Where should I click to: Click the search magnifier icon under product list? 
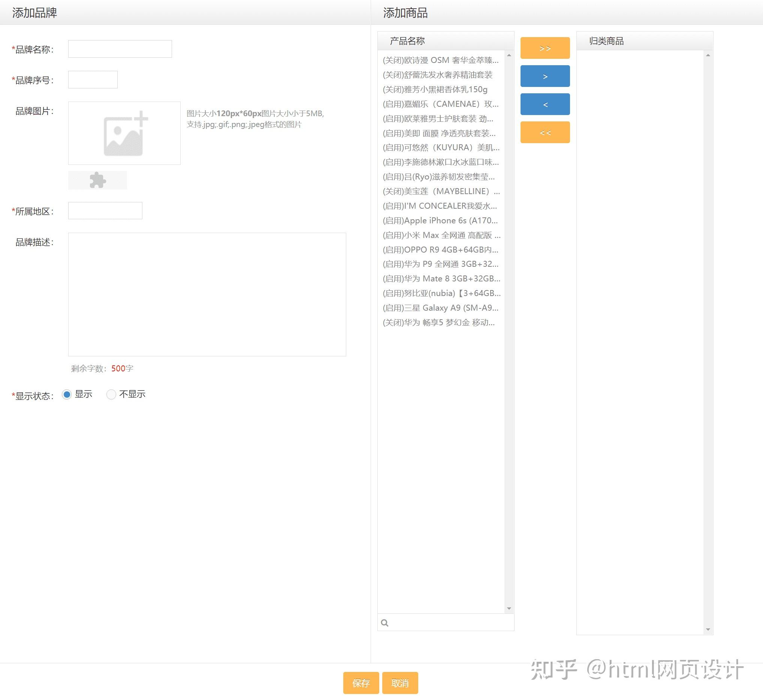(384, 623)
